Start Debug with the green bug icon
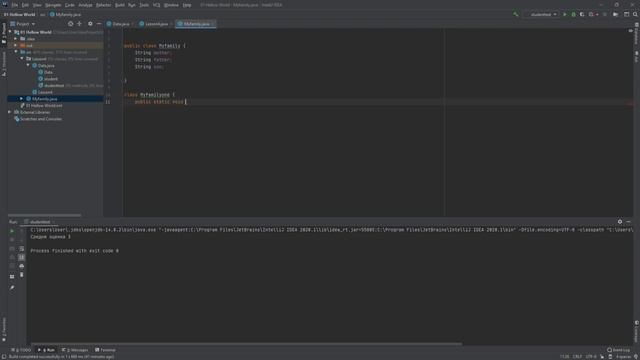640x360 pixels. [573, 14]
